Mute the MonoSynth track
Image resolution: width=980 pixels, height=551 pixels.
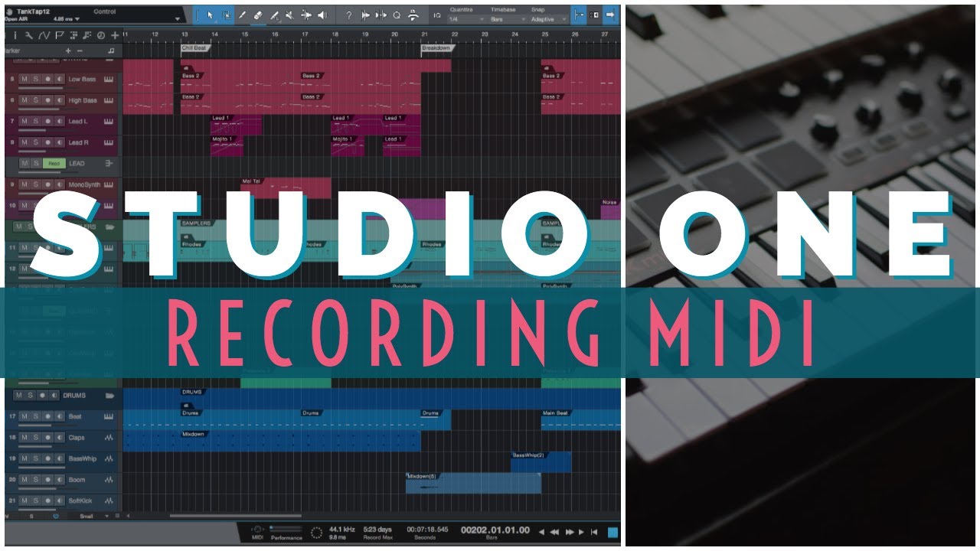pyautogui.click(x=24, y=184)
